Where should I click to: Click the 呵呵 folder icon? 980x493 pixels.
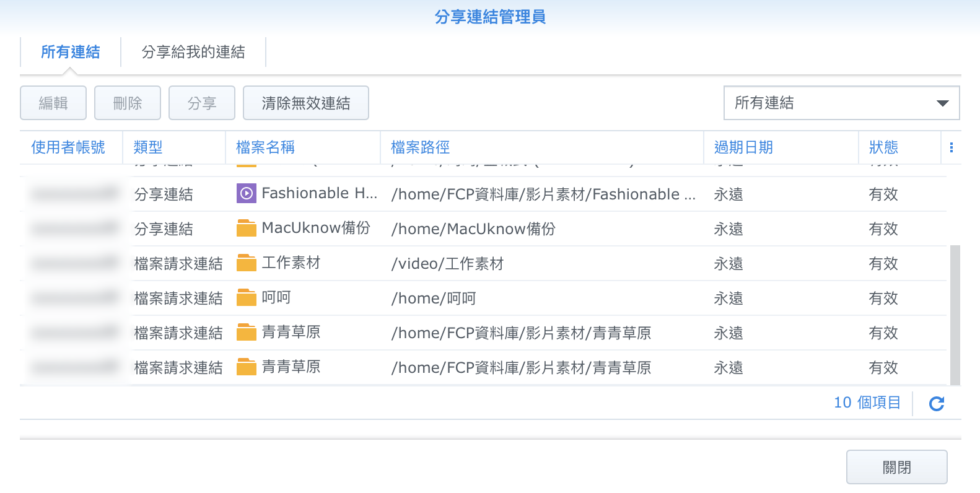(x=246, y=298)
